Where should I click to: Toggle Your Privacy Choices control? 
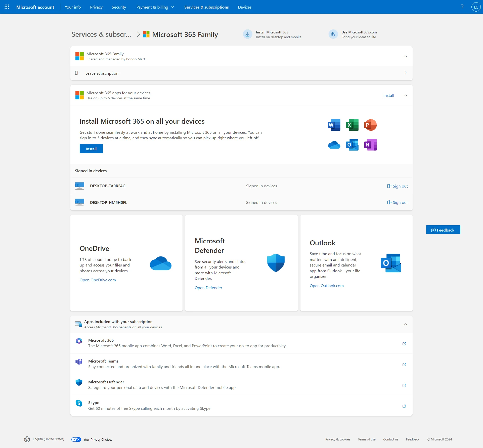76,439
